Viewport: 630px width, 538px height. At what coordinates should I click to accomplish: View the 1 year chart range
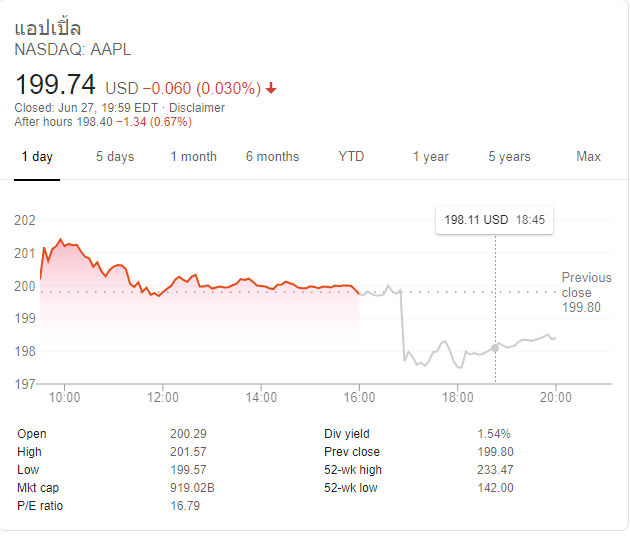[431, 157]
